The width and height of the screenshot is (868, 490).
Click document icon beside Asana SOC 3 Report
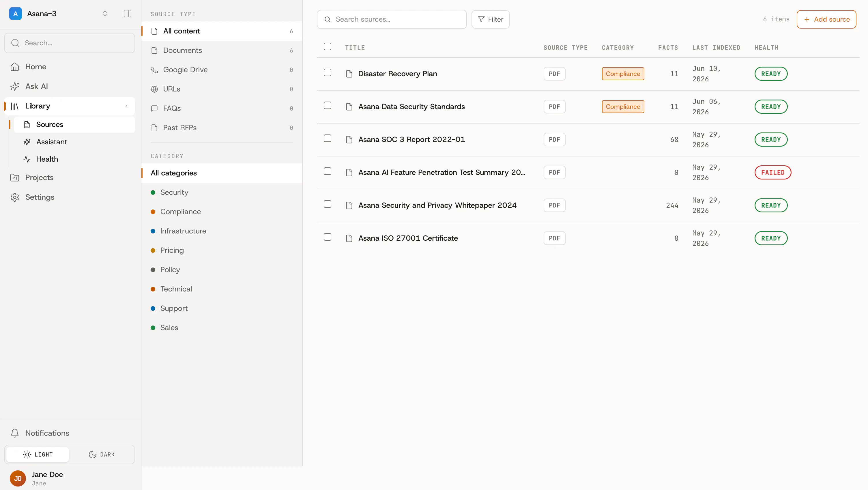pos(349,139)
